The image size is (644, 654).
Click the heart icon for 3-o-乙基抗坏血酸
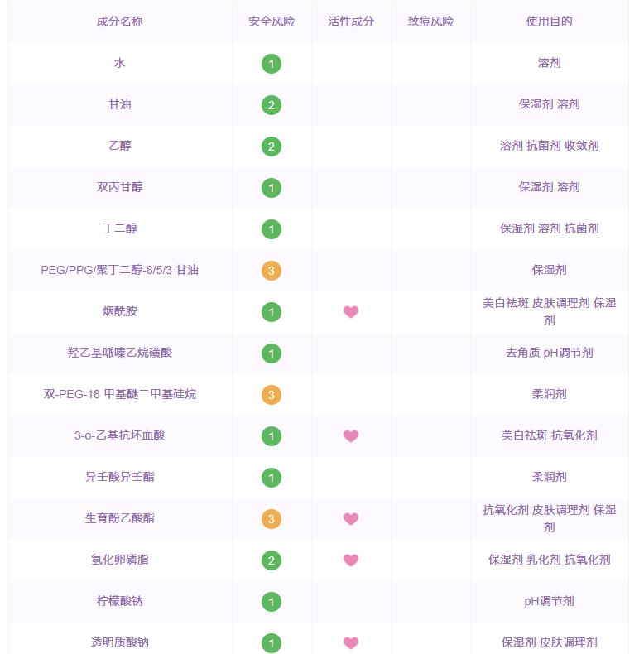(x=351, y=436)
